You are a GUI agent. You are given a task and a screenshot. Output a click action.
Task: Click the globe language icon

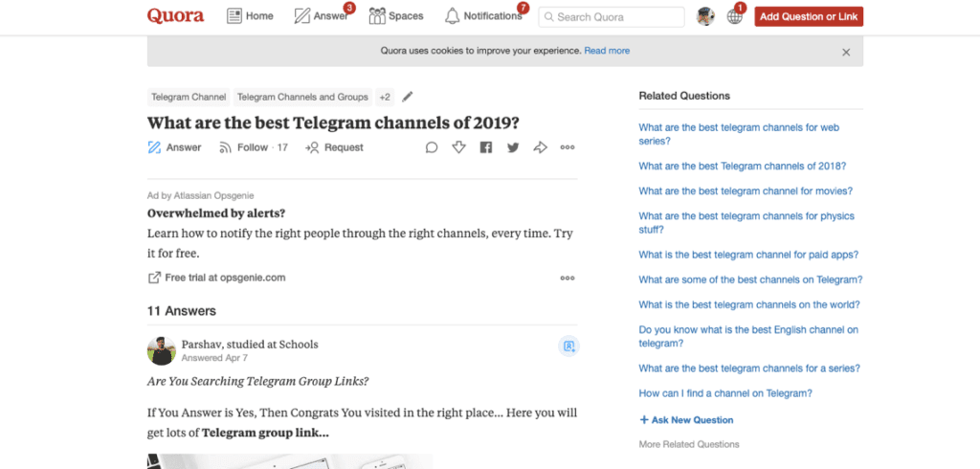(734, 17)
